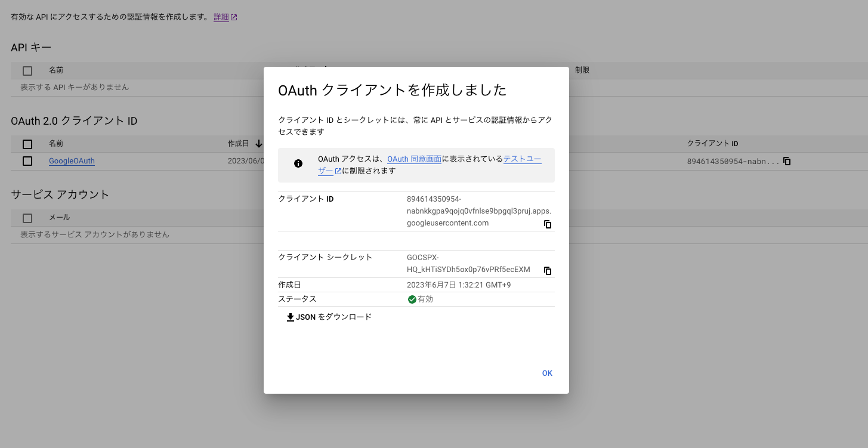Sort by 作成日 using the down arrow
This screenshot has width=868, height=448.
pos(258,144)
